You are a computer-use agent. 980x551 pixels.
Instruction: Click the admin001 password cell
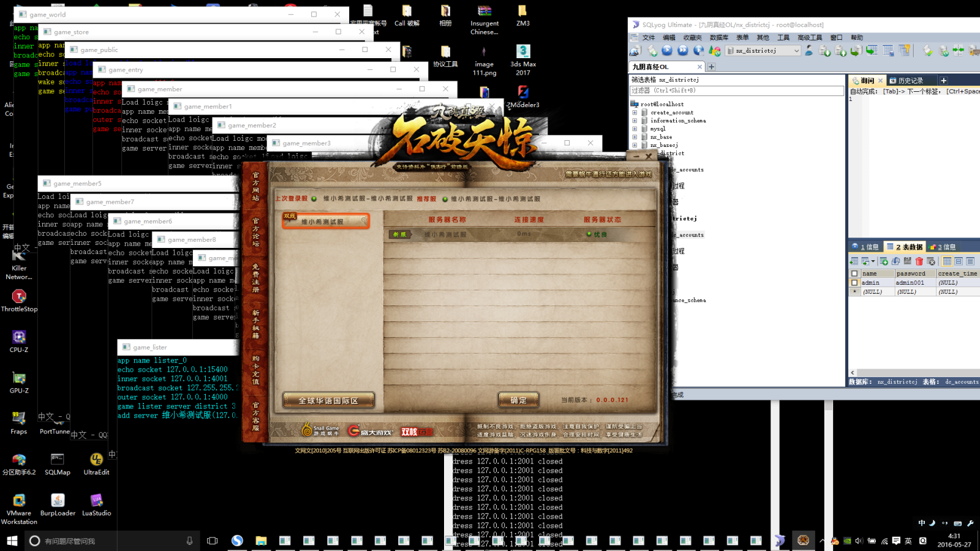(916, 283)
